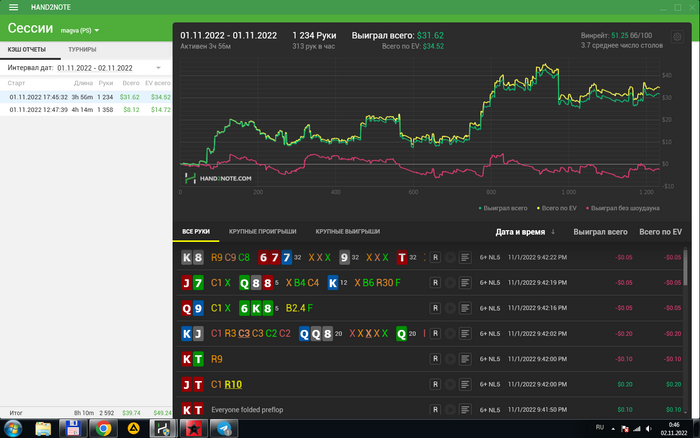Image resolution: width=700 pixels, height=438 pixels.
Task: Sort sessions by Старт column
Action: [x=16, y=83]
